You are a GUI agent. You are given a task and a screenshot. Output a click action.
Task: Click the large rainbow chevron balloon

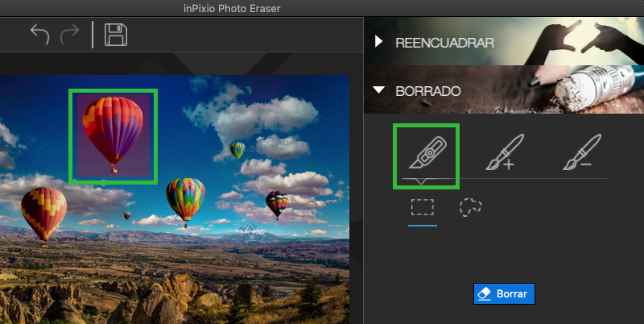tap(186, 201)
